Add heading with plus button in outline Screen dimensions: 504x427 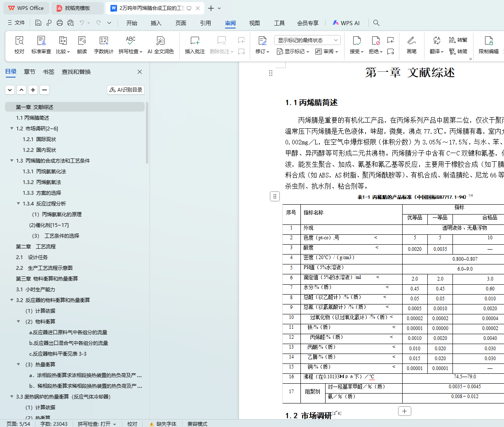coord(33,90)
